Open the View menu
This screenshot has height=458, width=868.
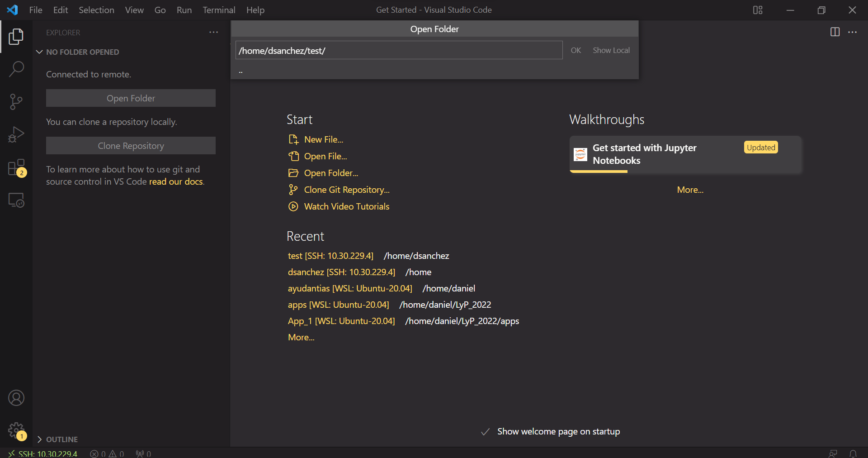134,10
